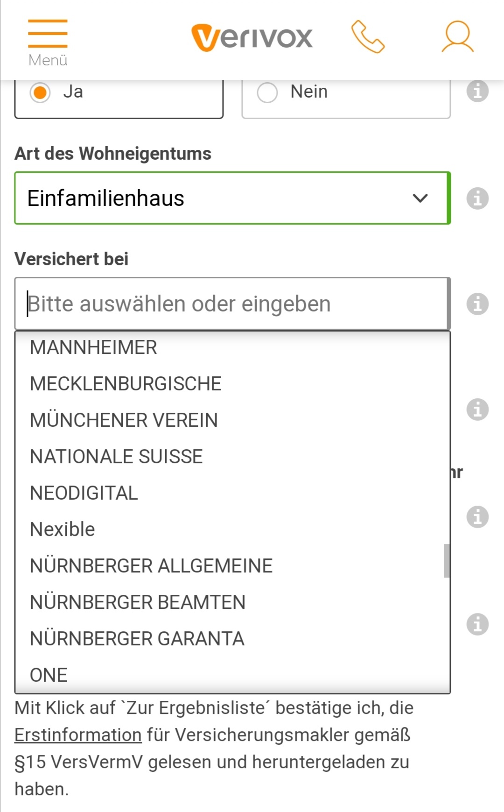The height and width of the screenshot is (812, 504).
Task: Click the dropdown chevron arrow on Einfamilienhaus
Action: click(420, 198)
